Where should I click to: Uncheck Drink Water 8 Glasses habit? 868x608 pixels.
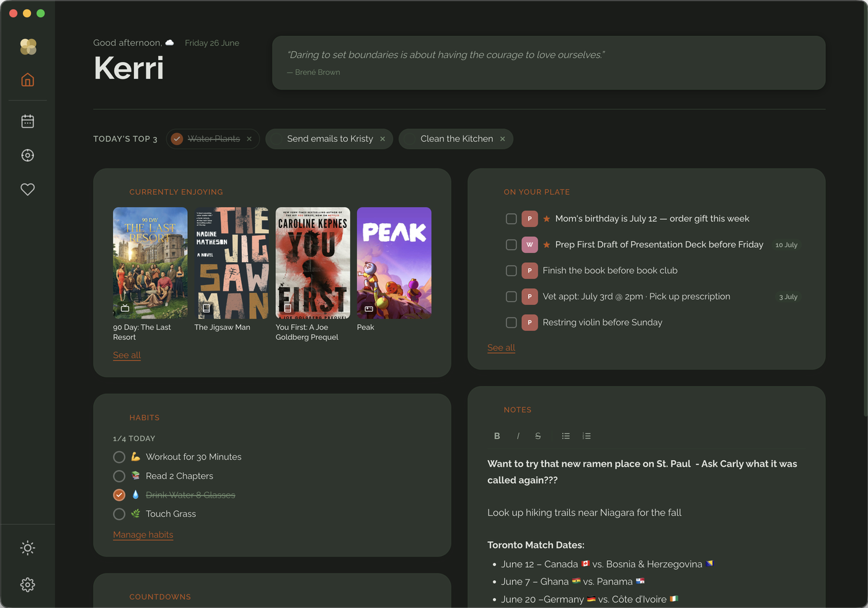click(119, 495)
